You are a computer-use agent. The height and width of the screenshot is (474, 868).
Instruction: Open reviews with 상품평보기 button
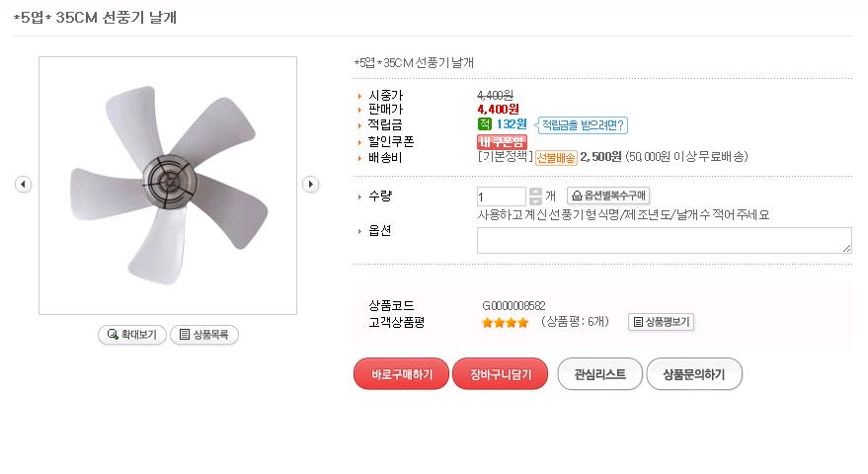click(662, 322)
